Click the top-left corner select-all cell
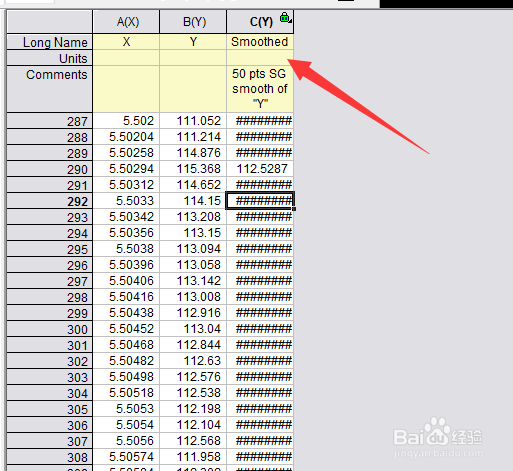The width and height of the screenshot is (513, 471). tap(50, 22)
